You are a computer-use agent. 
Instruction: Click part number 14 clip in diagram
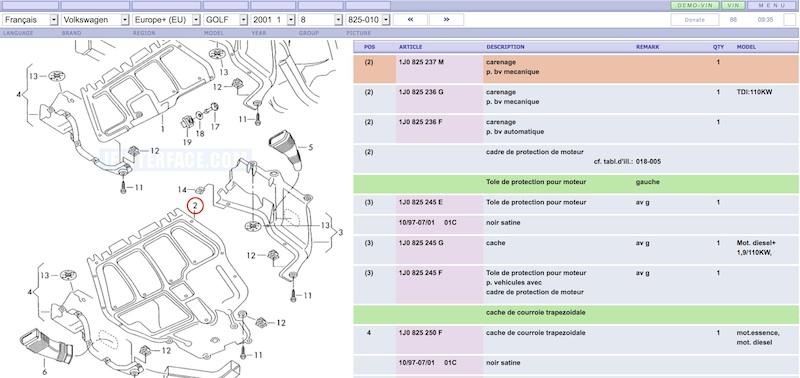[200, 190]
